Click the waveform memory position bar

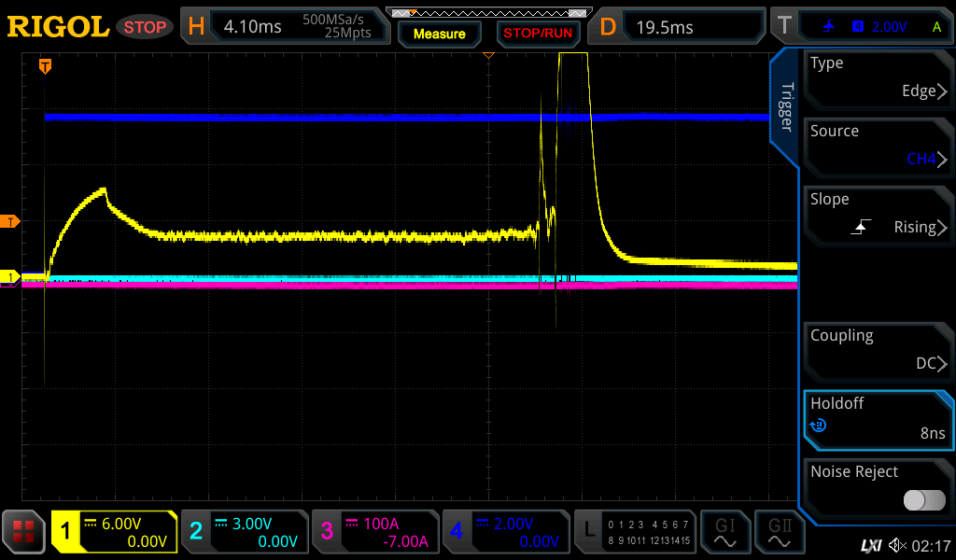click(x=488, y=13)
